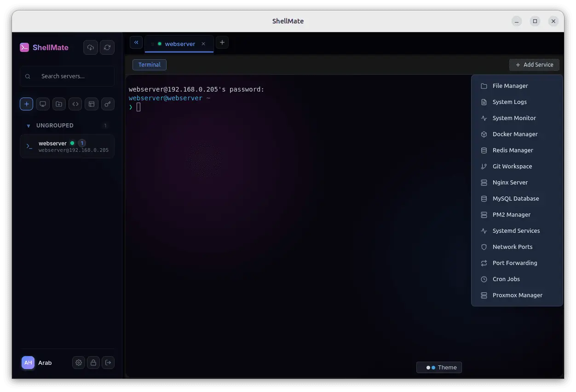Choose Systemd Services from the service menu

(x=517, y=231)
